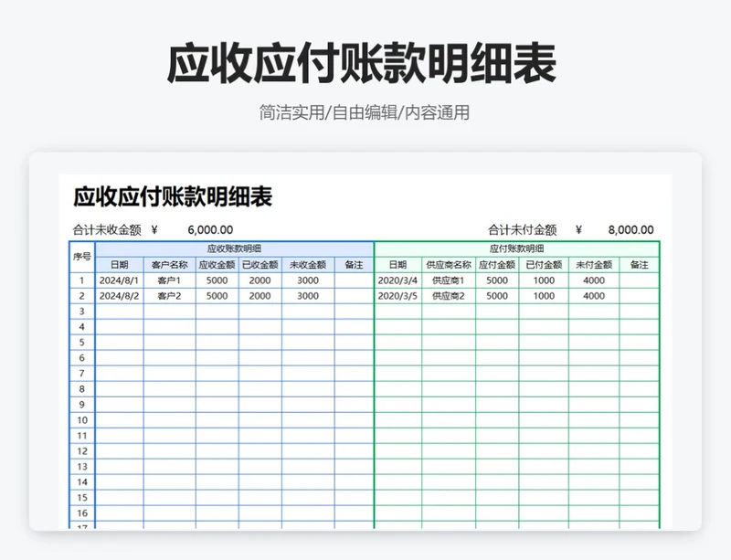Click the 客户2 cell
731x560 pixels.
(170, 296)
